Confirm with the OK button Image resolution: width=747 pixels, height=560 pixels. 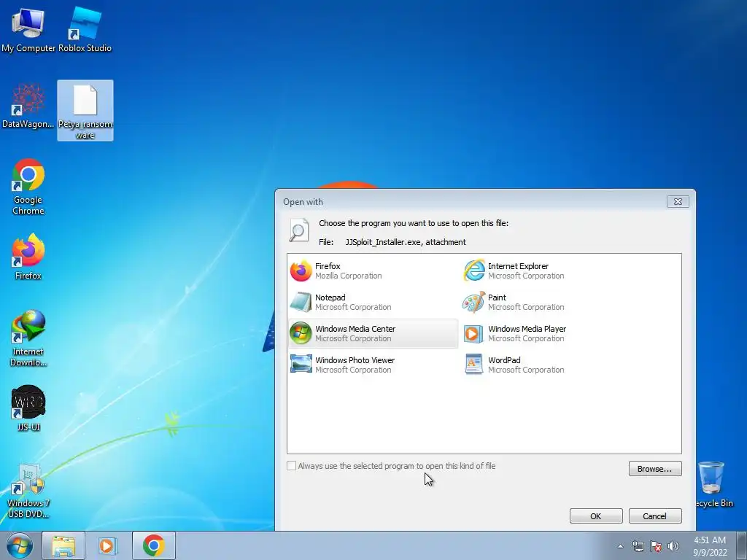click(596, 516)
